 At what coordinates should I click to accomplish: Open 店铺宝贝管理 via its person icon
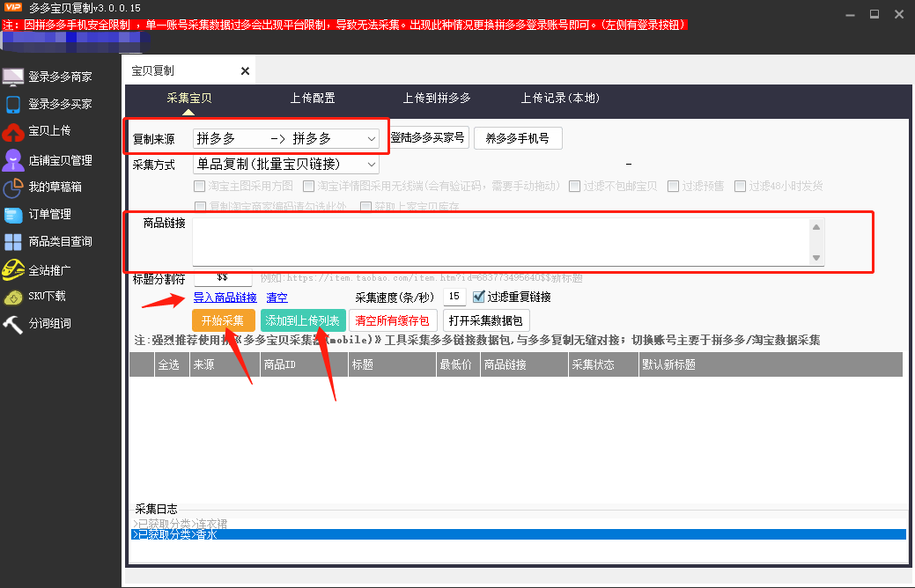tap(13, 160)
